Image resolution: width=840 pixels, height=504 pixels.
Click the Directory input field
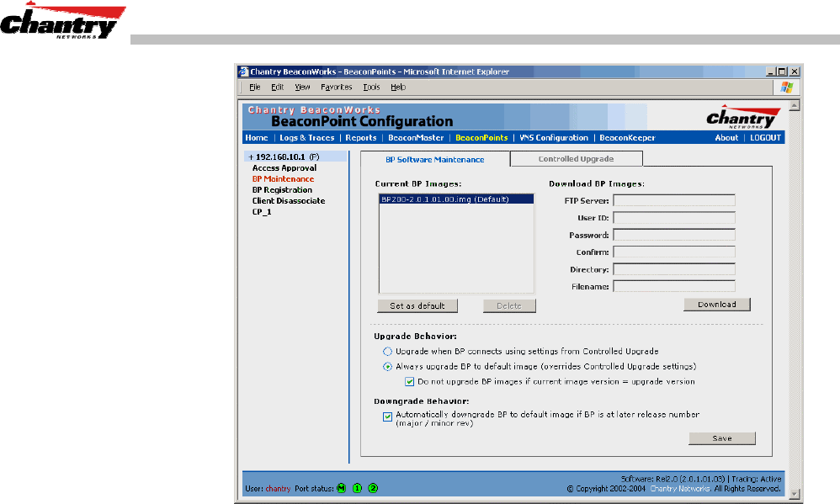(x=674, y=269)
